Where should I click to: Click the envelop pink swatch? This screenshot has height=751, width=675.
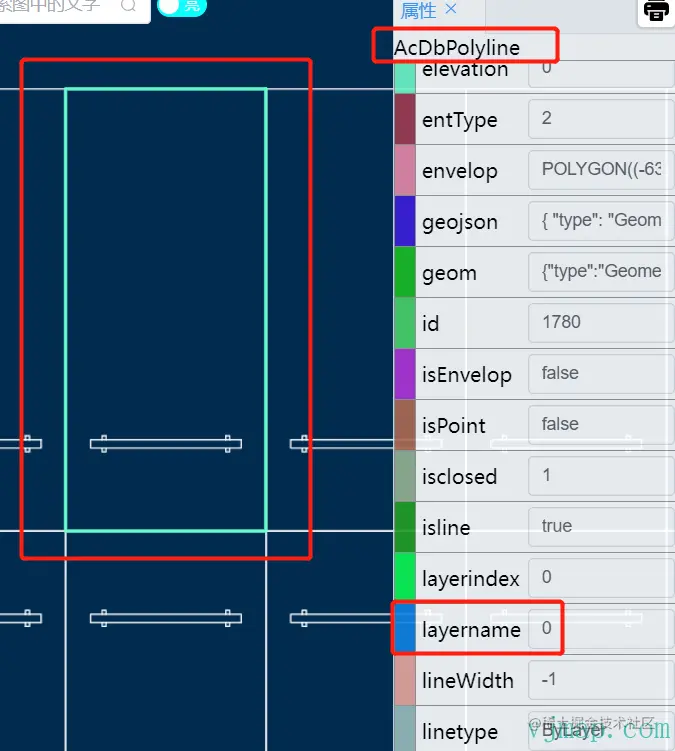tap(405, 170)
